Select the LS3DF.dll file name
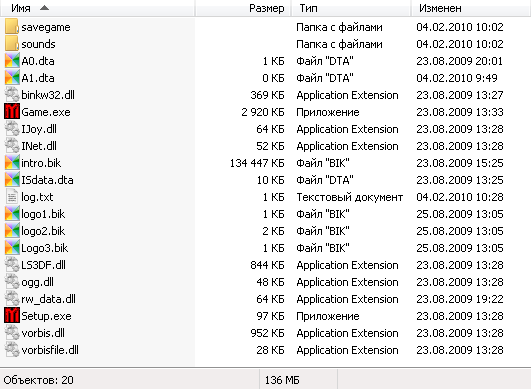 [43, 265]
